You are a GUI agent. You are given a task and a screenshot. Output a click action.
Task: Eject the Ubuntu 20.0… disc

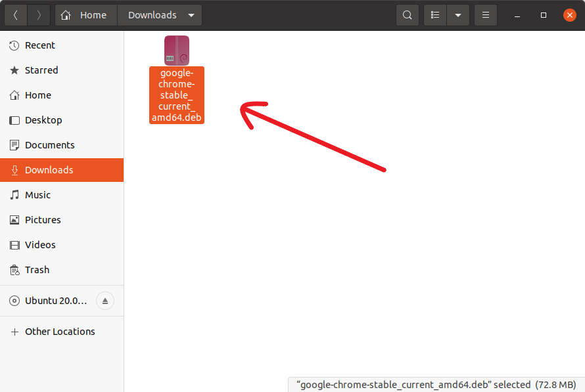pyautogui.click(x=105, y=301)
